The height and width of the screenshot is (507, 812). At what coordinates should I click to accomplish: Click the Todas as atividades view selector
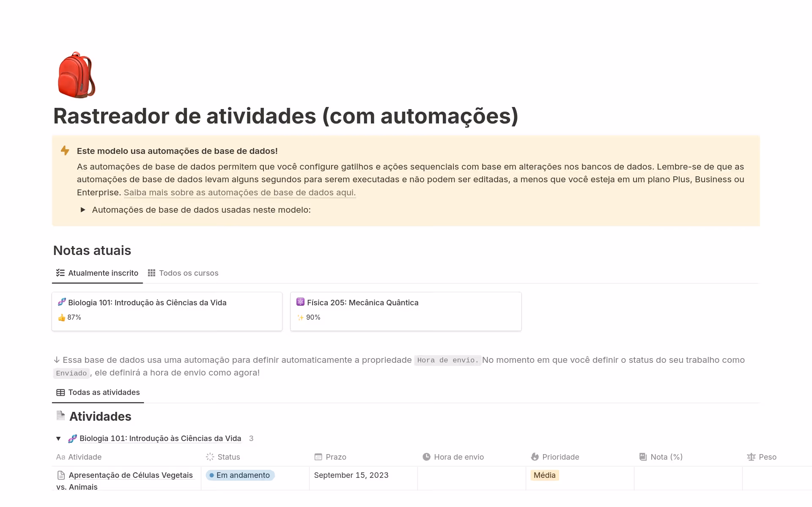[x=98, y=392]
